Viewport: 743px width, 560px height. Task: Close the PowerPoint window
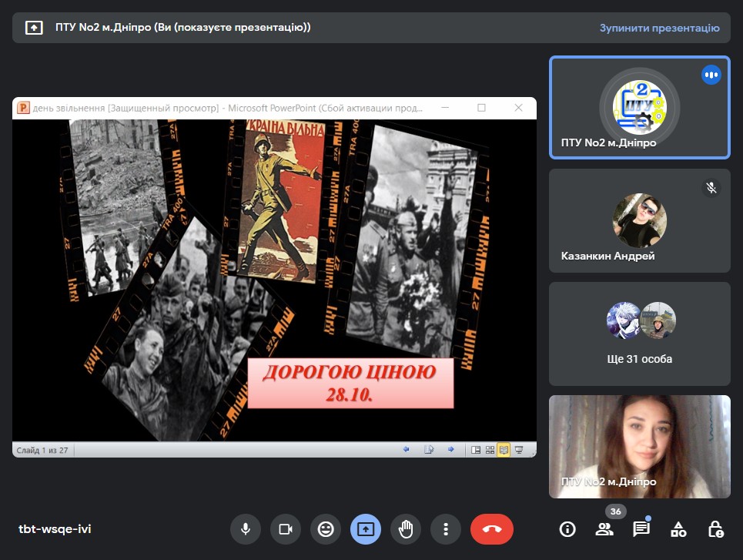tap(518, 108)
